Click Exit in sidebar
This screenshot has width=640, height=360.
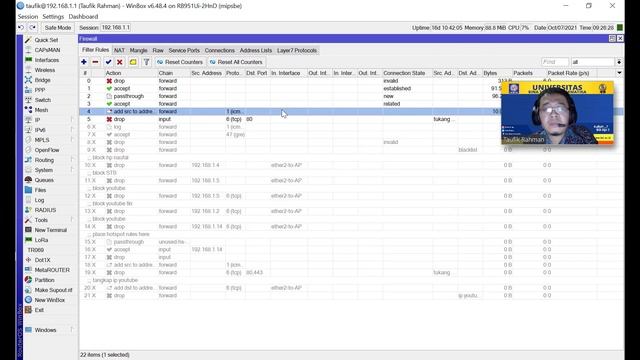[39, 310]
